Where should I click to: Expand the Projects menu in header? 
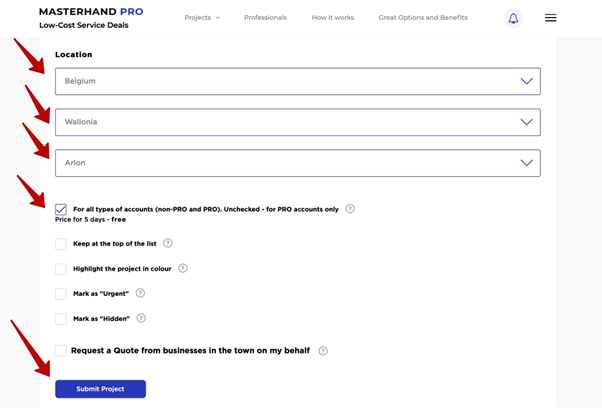(x=202, y=18)
